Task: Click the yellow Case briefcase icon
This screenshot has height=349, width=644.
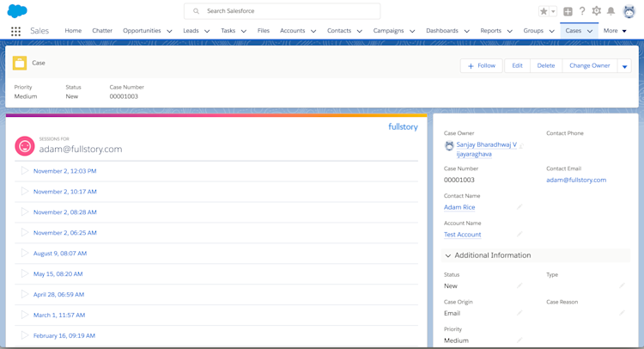Action: (x=20, y=63)
